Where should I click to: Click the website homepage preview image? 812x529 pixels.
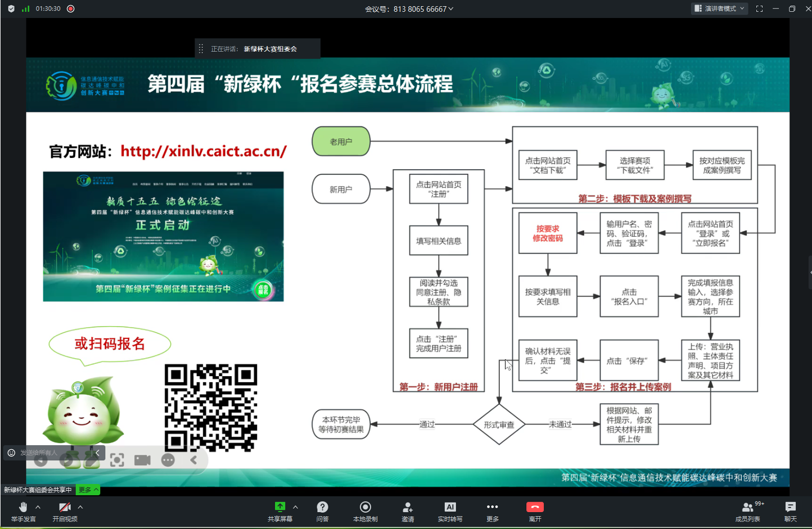coord(163,236)
